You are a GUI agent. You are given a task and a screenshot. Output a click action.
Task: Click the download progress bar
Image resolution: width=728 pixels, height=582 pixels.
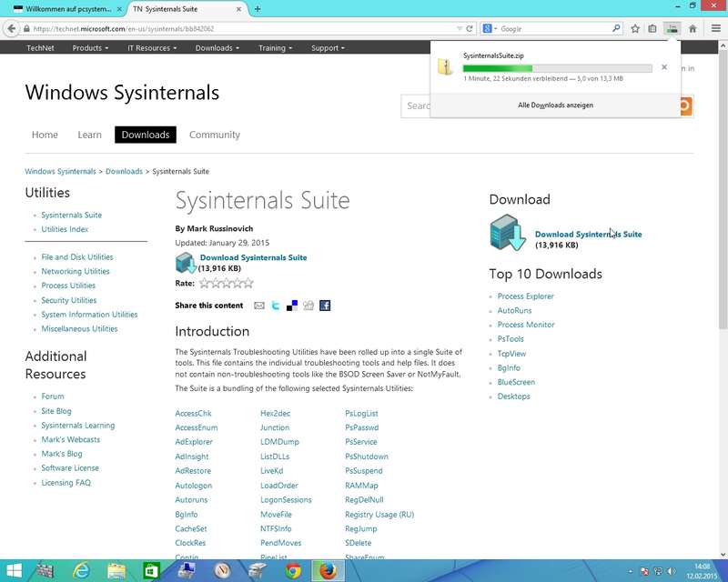pyautogui.click(x=557, y=69)
